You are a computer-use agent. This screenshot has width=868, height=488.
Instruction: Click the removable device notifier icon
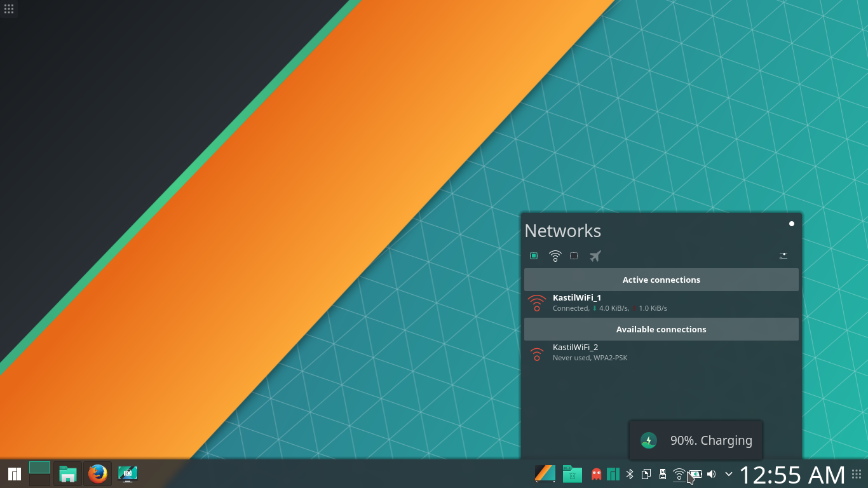click(662, 474)
